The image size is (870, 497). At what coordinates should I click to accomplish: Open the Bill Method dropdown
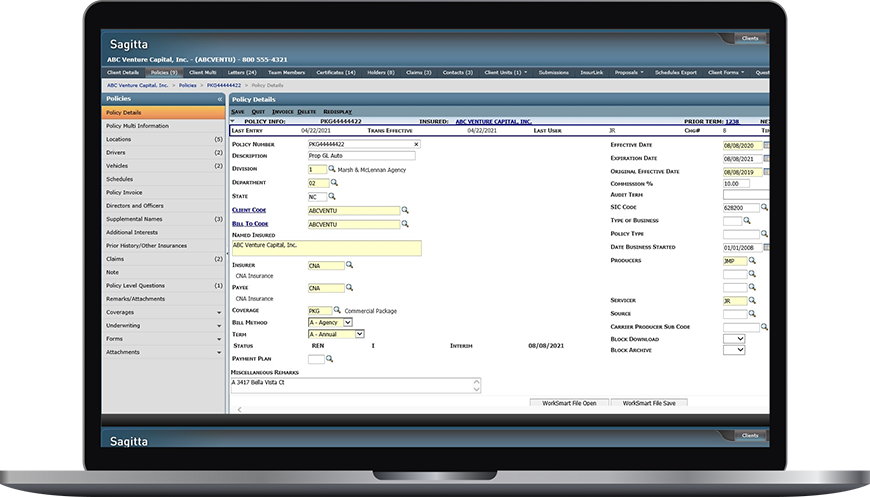[x=347, y=323]
